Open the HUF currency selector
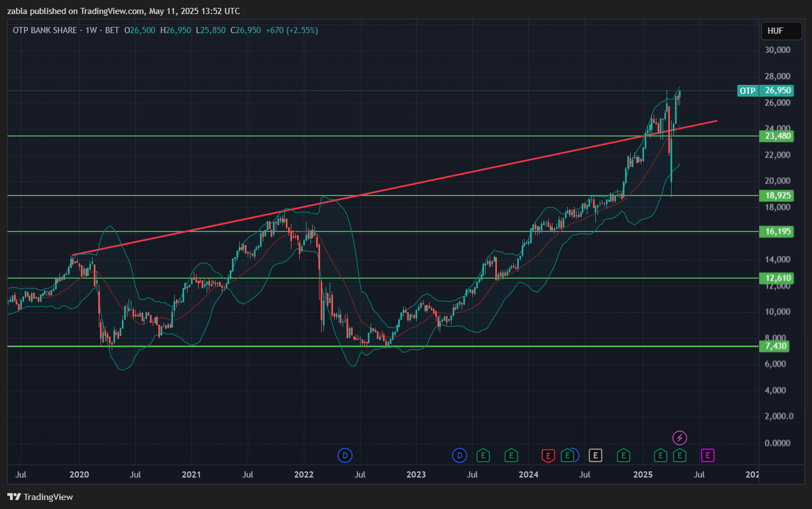 click(x=781, y=31)
